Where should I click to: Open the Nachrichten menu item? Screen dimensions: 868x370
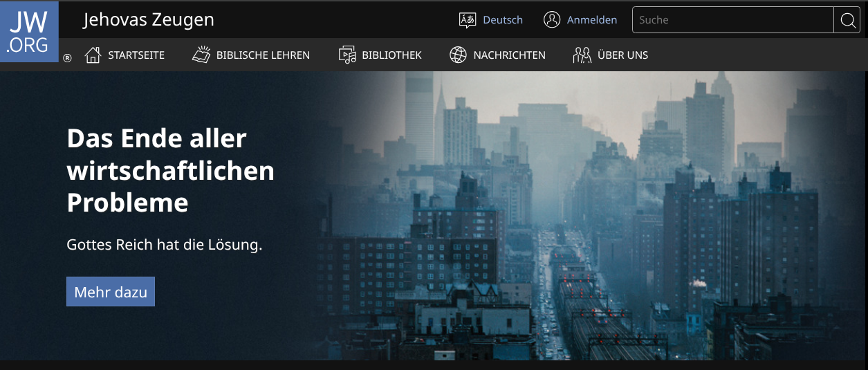click(x=498, y=55)
